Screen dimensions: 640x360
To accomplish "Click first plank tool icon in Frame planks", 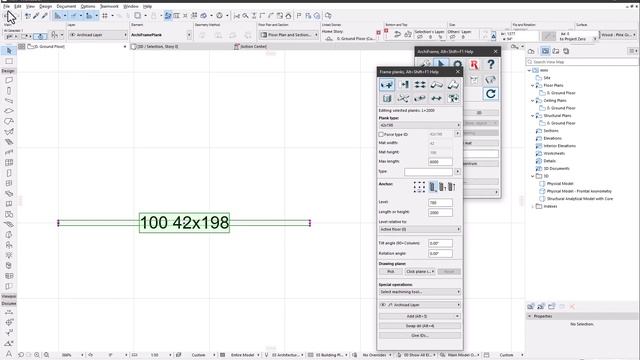I will [x=387, y=84].
